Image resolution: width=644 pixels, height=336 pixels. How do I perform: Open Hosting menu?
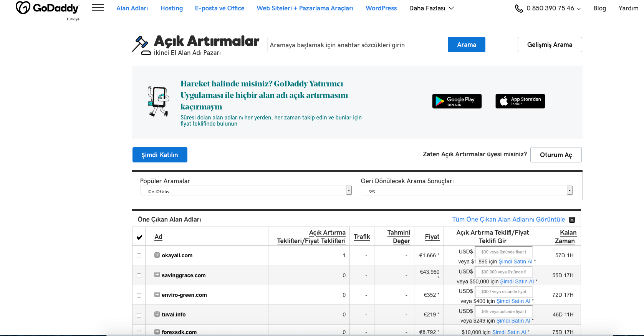point(172,8)
